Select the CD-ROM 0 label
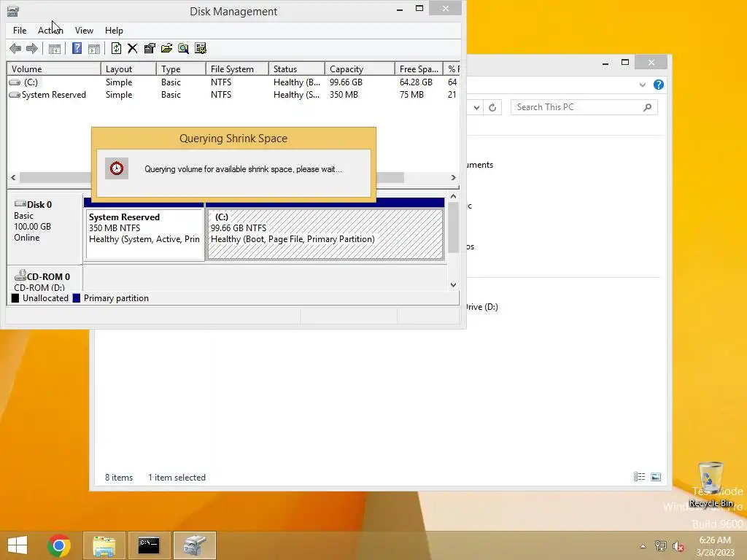747x560 pixels. tap(44, 279)
